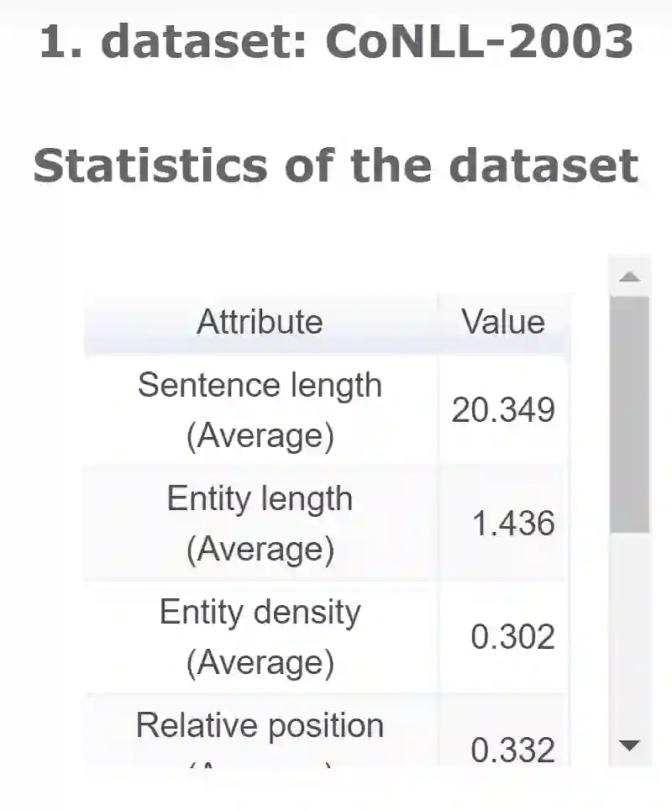Select the 1.436 value cell
The image size is (672, 811).
(512, 524)
